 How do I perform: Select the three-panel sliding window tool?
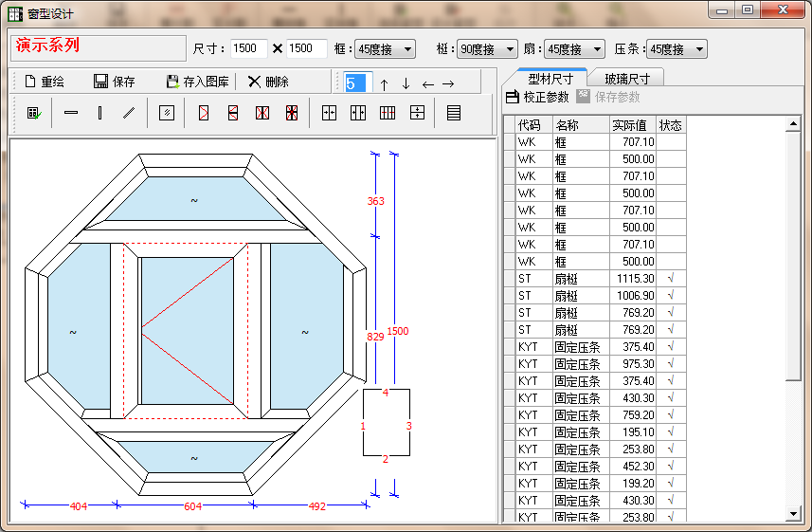(358, 113)
